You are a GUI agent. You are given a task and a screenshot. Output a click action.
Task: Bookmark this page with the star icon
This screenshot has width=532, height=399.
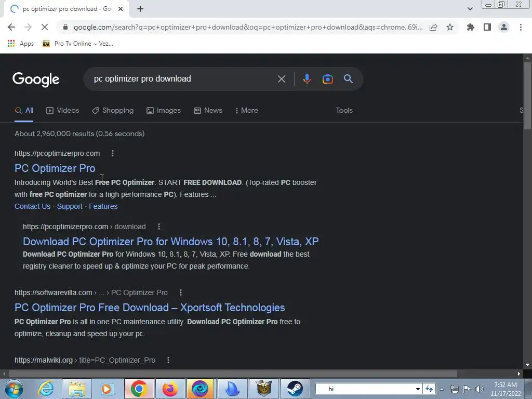tap(450, 27)
